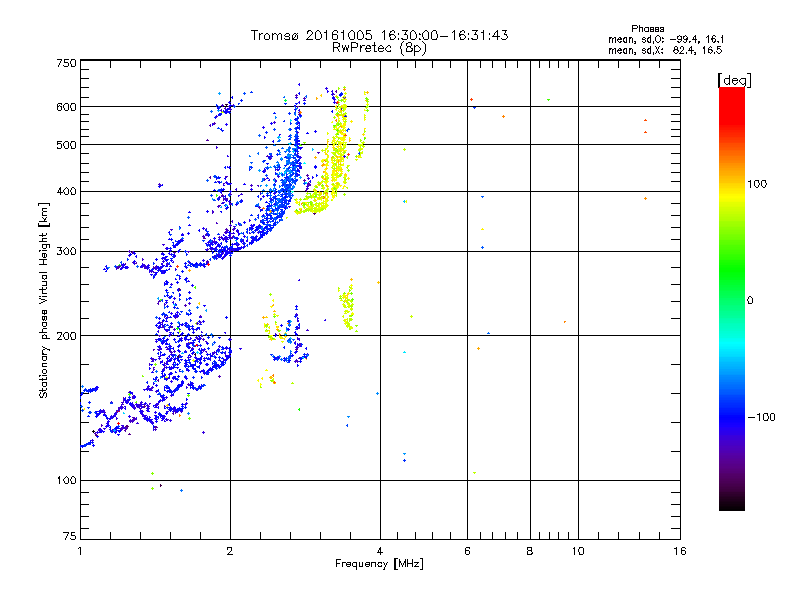The width and height of the screenshot is (800, 600).
Task: Click the 600 tick label on height axis
Action: pyautogui.click(x=66, y=107)
